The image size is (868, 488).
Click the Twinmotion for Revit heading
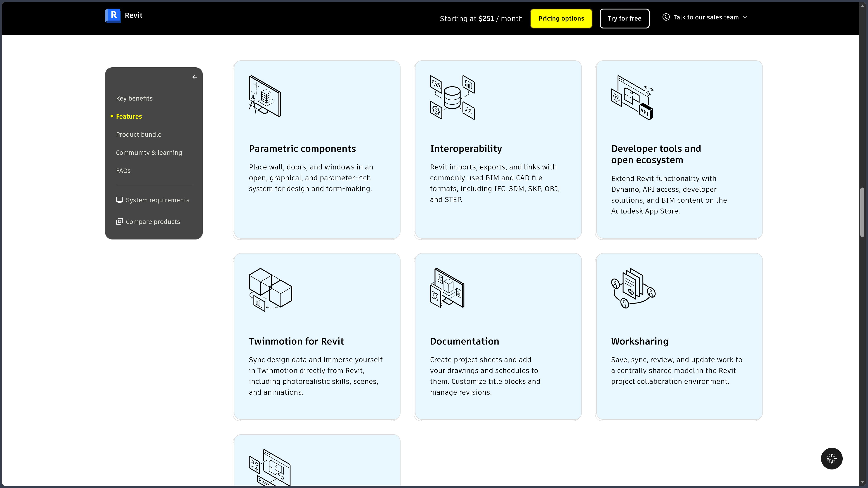[x=296, y=341]
